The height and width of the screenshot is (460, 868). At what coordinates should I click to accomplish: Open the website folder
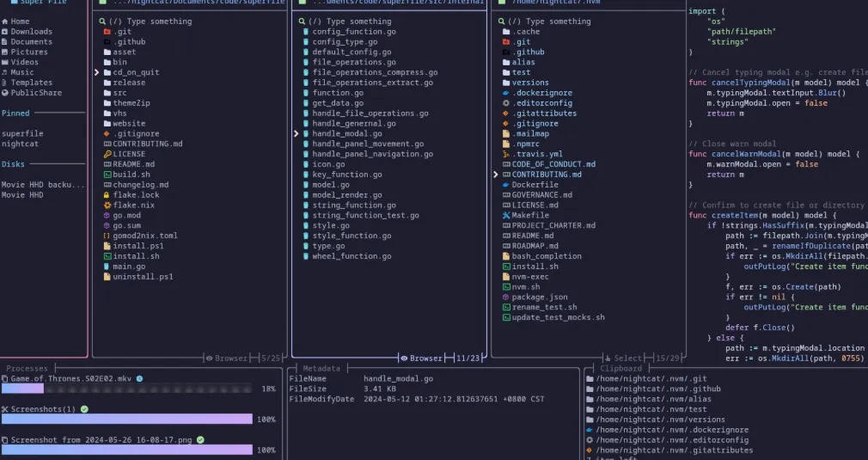tap(129, 124)
